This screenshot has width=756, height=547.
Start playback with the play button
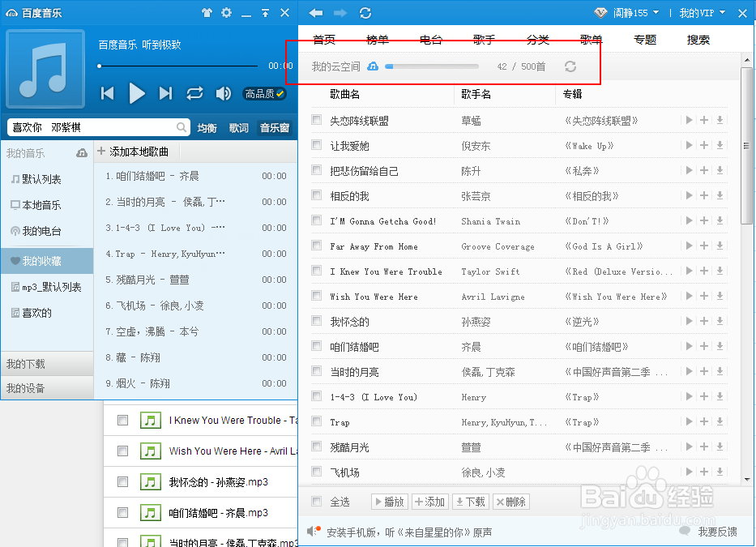(137, 93)
